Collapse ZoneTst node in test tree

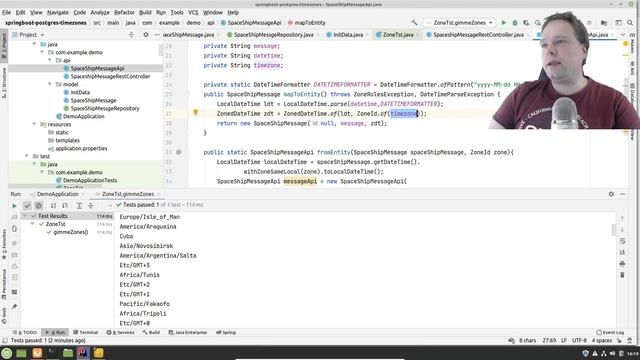(x=33, y=224)
